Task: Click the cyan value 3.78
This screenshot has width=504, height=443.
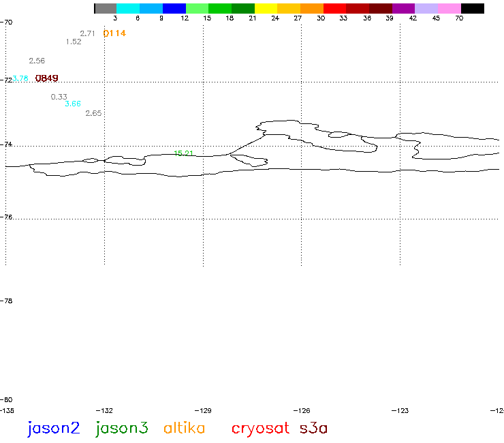Action: [x=20, y=78]
